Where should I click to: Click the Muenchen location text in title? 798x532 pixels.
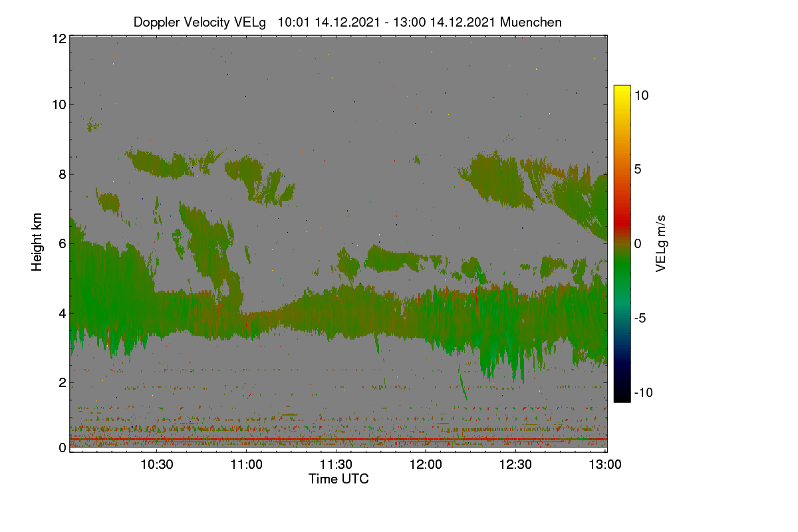531,22
